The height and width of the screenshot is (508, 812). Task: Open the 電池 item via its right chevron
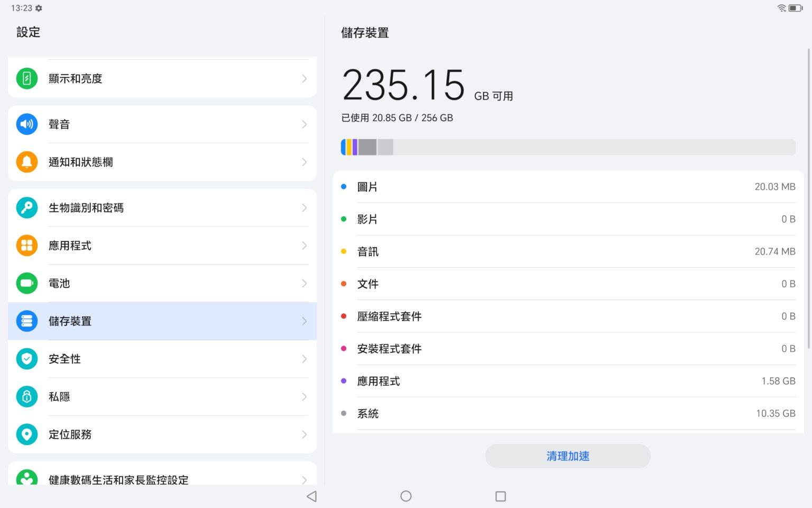tap(304, 283)
